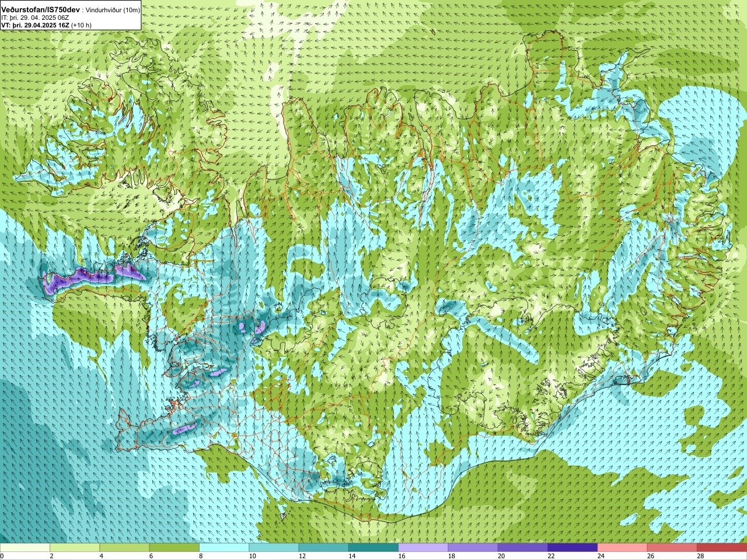Click the IT: þri. 29. 04. 2025 06Z line

pos(35,17)
